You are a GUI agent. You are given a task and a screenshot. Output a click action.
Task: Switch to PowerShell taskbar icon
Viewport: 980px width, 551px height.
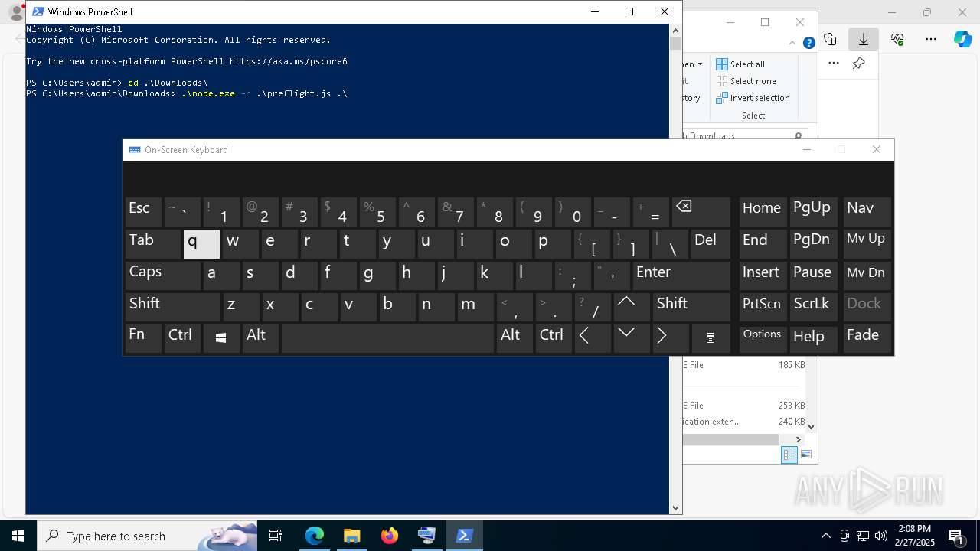[x=464, y=536]
